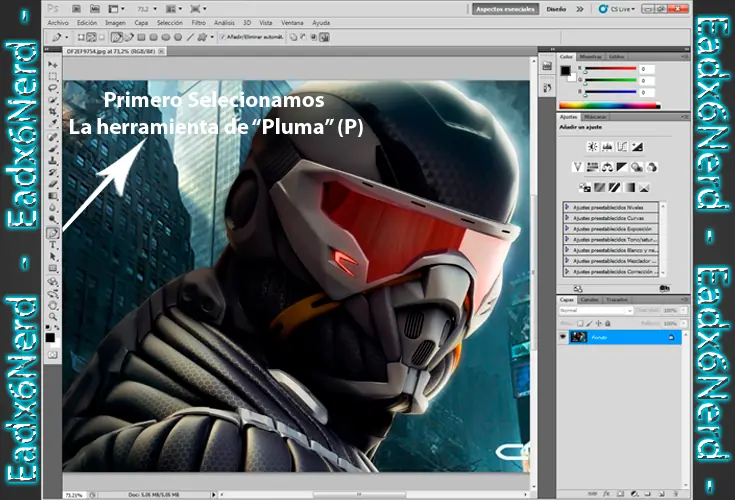Choose Shape layers mode in options bar
The height and width of the screenshot is (500, 735).
[81, 37]
